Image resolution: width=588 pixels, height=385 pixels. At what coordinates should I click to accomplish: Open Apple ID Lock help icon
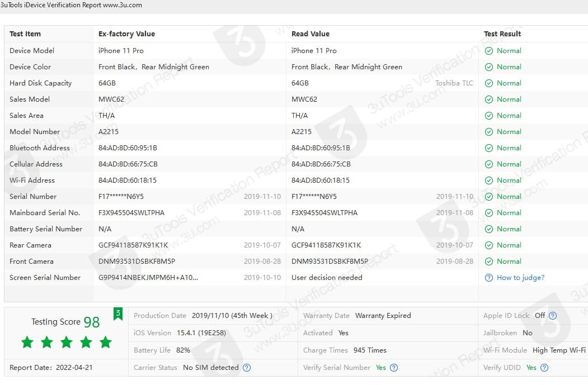tap(553, 316)
